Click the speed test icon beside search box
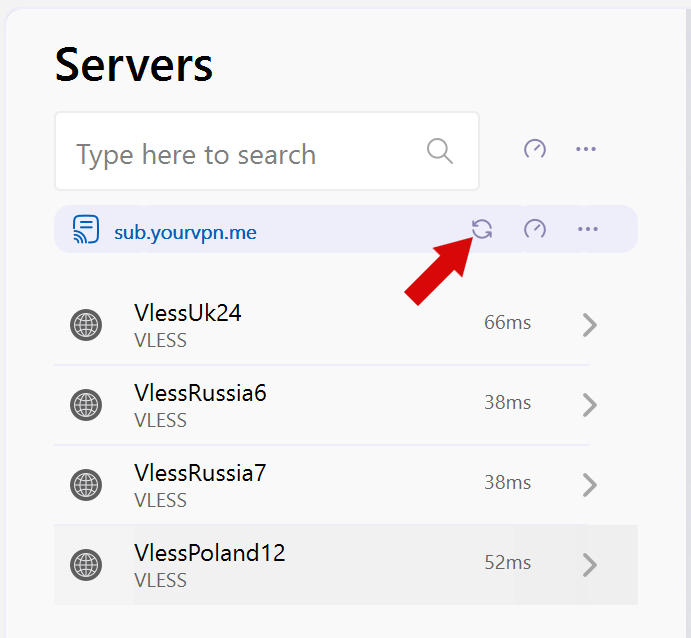 point(535,150)
